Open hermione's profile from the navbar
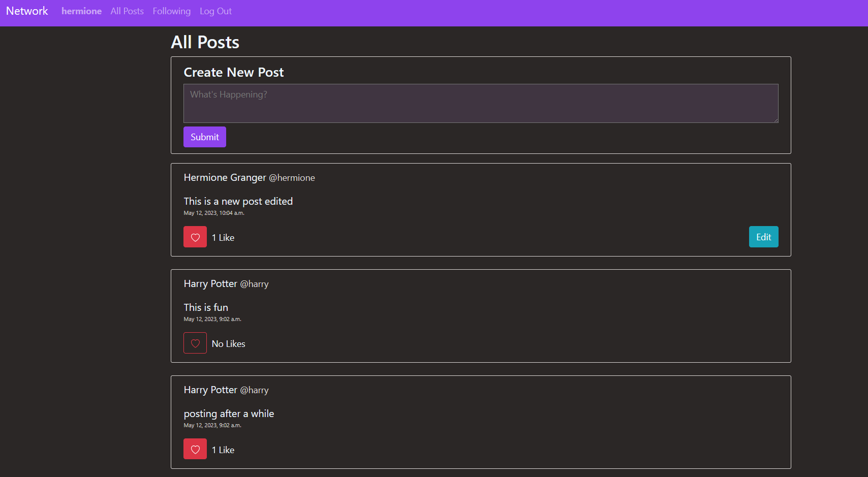 tap(81, 11)
